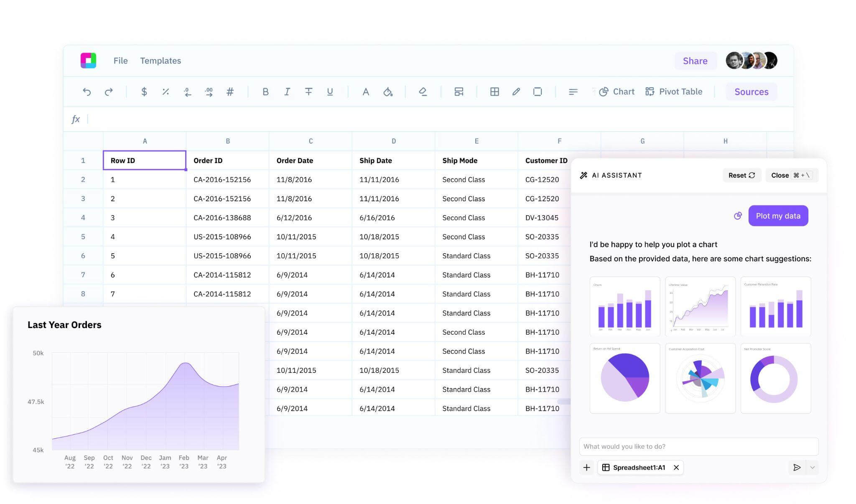Increase decimal places
The width and height of the screenshot is (856, 504).
[209, 92]
